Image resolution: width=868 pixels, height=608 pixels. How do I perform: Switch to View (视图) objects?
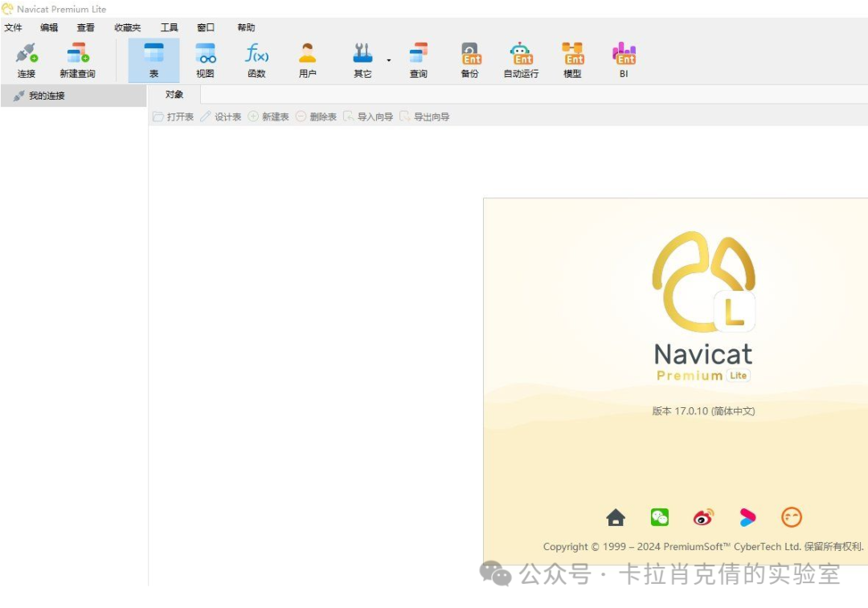tap(205, 60)
